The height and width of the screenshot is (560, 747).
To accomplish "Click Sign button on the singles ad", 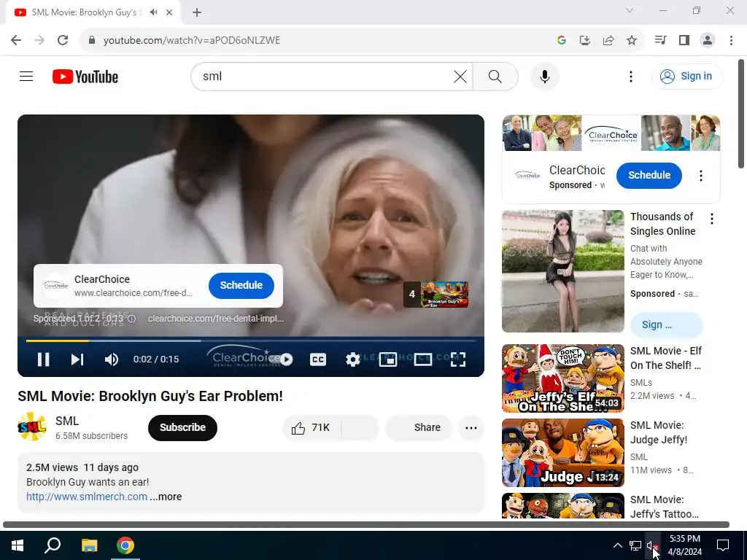I will pyautogui.click(x=666, y=324).
